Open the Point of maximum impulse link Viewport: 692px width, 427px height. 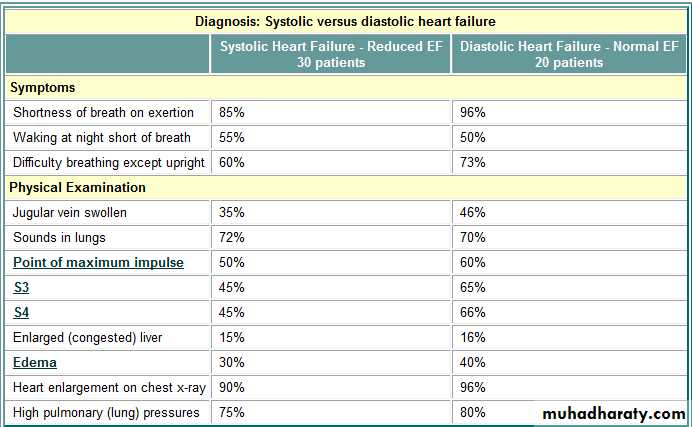(x=98, y=262)
